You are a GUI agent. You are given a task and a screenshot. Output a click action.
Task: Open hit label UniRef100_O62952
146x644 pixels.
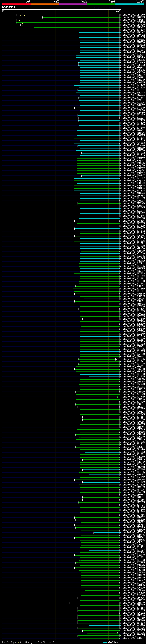point(134,548)
